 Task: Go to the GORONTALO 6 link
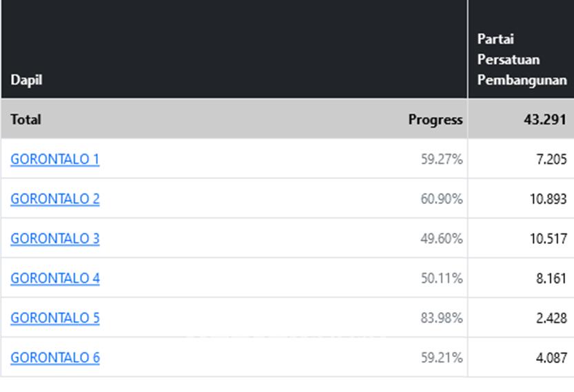[x=55, y=358]
